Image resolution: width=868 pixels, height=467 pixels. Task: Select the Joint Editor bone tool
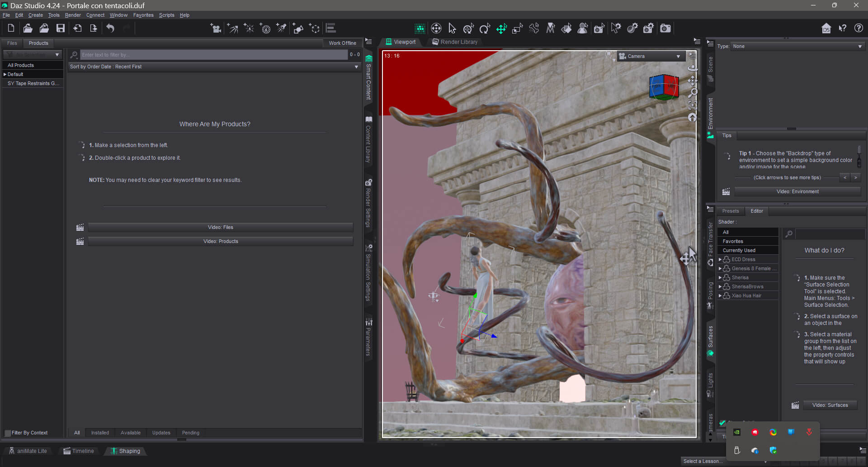tap(534, 29)
